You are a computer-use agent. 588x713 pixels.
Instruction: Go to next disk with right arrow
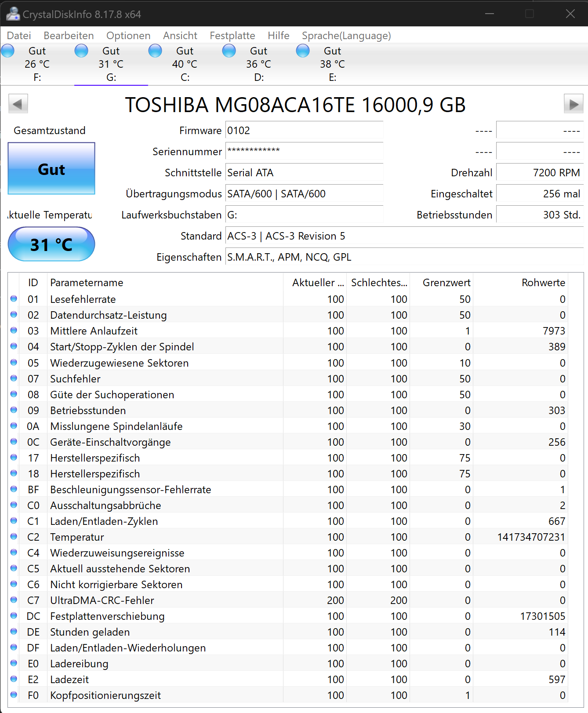point(573,104)
